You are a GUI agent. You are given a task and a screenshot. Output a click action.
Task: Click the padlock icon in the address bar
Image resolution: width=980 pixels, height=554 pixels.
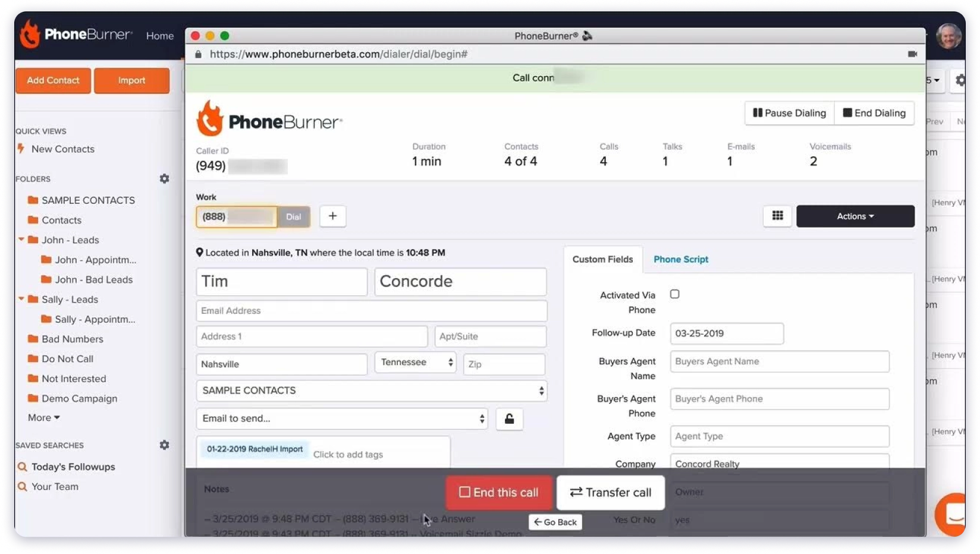[x=198, y=54]
